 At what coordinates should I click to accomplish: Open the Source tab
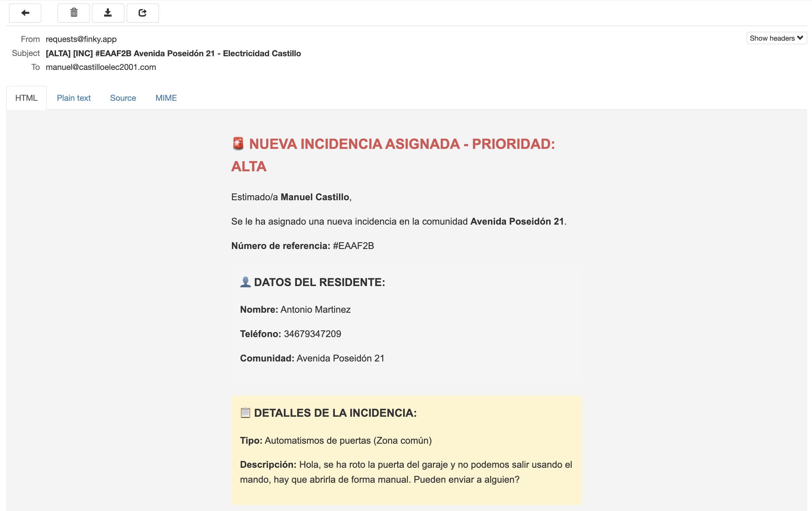click(x=123, y=98)
